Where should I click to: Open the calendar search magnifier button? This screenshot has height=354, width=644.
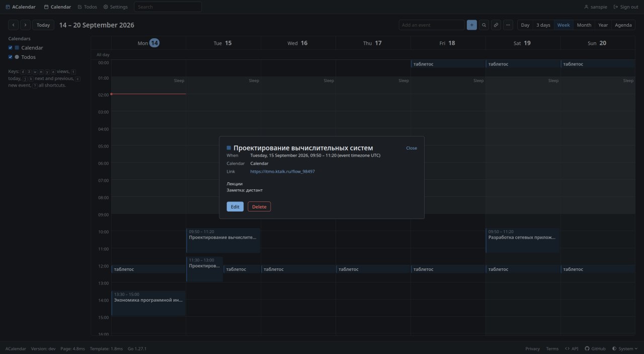484,25
